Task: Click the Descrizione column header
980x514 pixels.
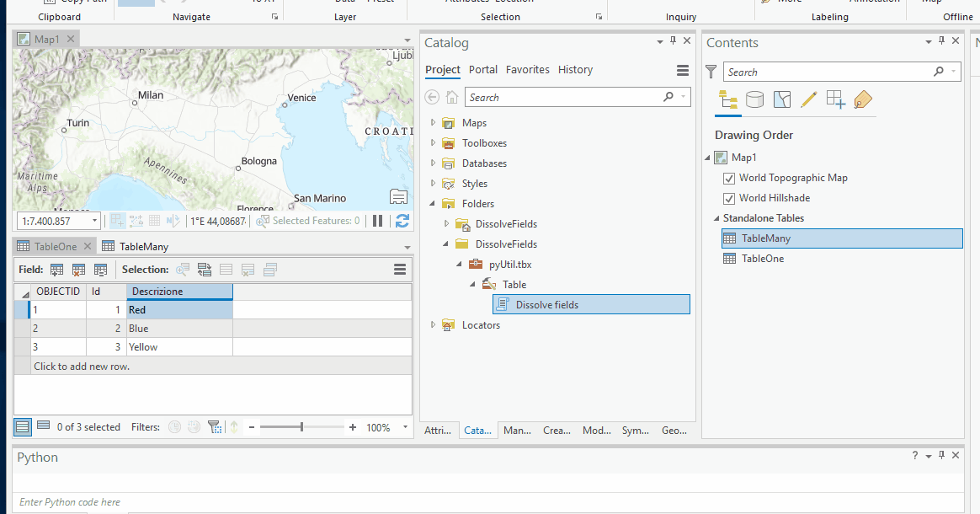Action: (179, 292)
